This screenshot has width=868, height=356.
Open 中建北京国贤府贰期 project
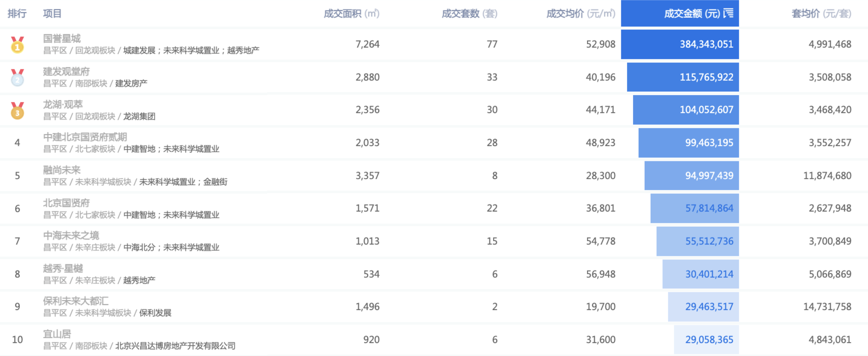click(85, 137)
